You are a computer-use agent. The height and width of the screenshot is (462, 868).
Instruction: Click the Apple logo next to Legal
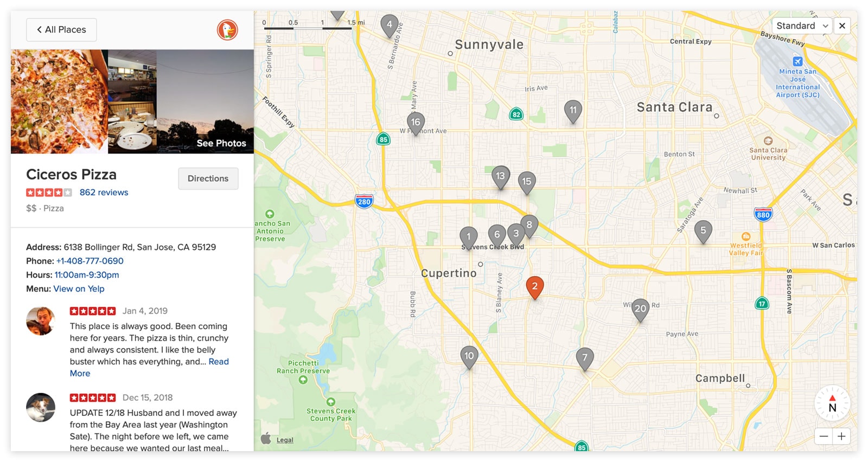click(x=265, y=439)
